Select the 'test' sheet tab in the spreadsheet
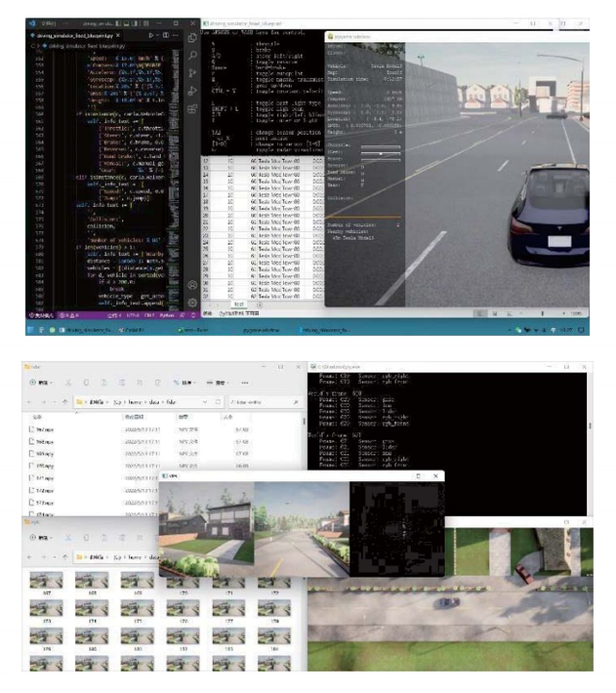 [238, 302]
